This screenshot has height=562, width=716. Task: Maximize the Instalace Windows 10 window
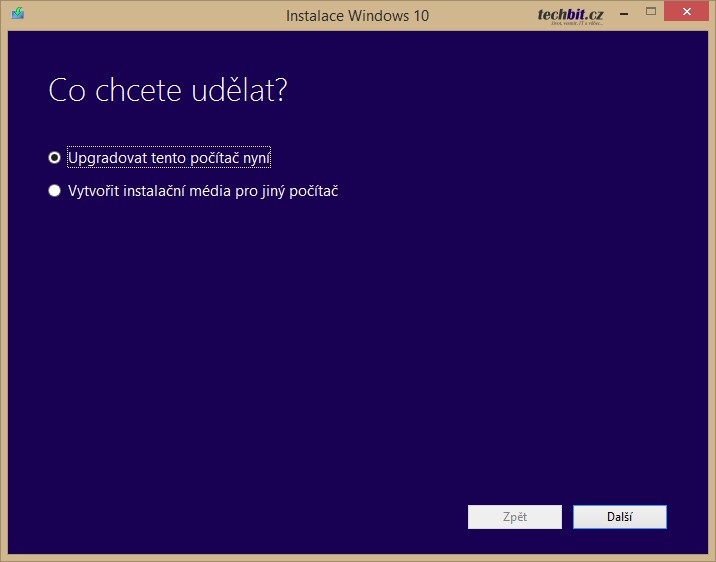tap(651, 13)
